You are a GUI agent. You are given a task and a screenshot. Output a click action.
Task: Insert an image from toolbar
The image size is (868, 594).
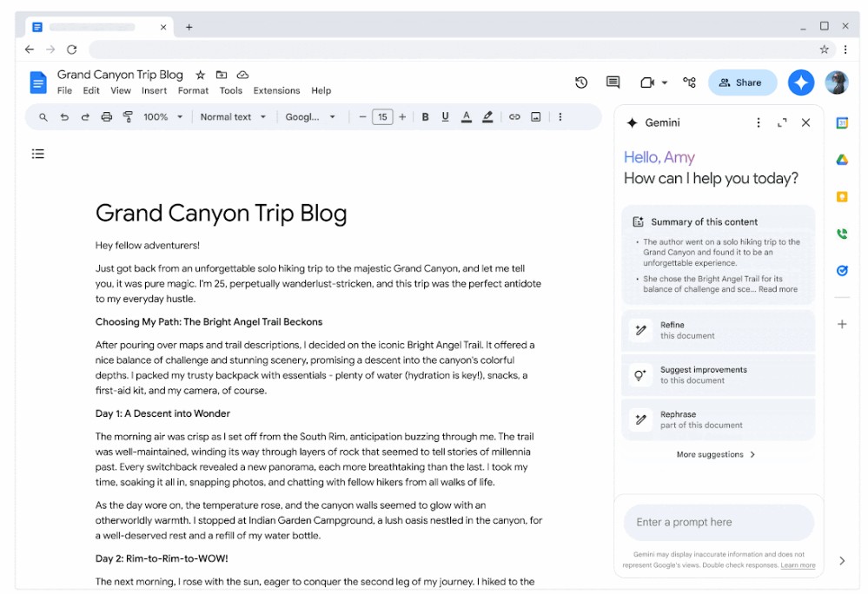(x=536, y=117)
